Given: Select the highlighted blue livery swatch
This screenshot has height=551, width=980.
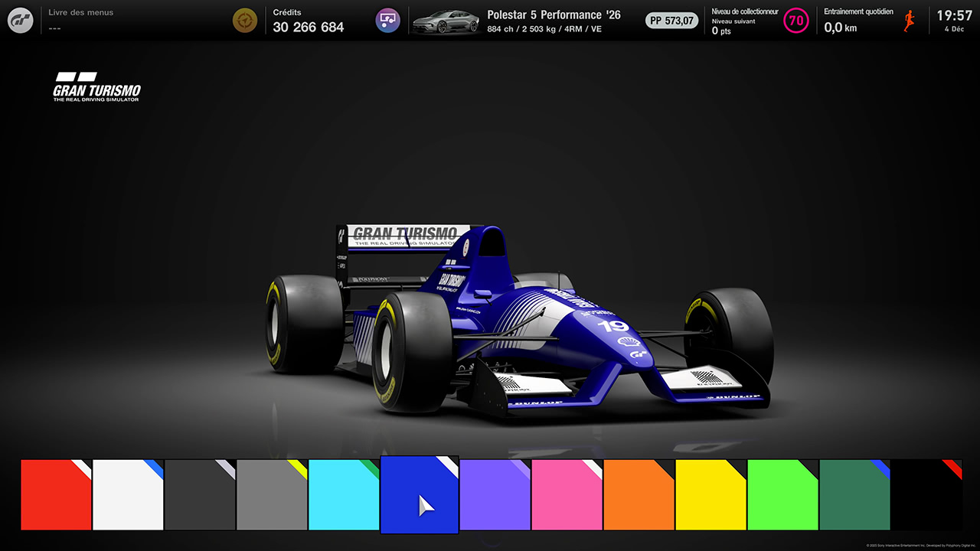Looking at the screenshot, I should (419, 494).
